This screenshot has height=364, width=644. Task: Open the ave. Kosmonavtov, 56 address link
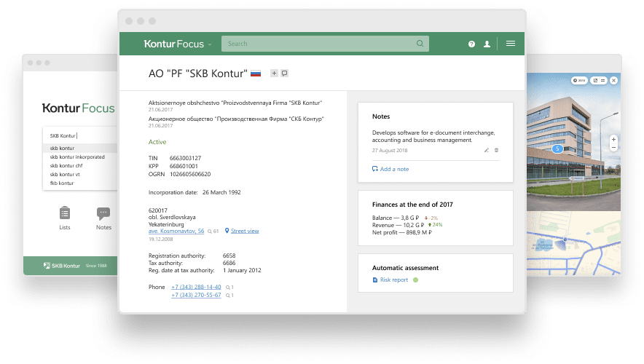pos(176,231)
